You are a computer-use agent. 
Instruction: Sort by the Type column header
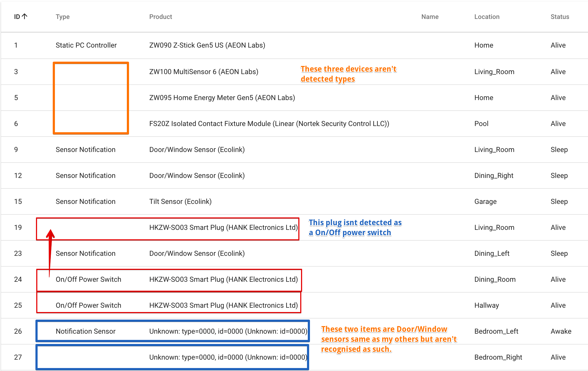pos(62,16)
